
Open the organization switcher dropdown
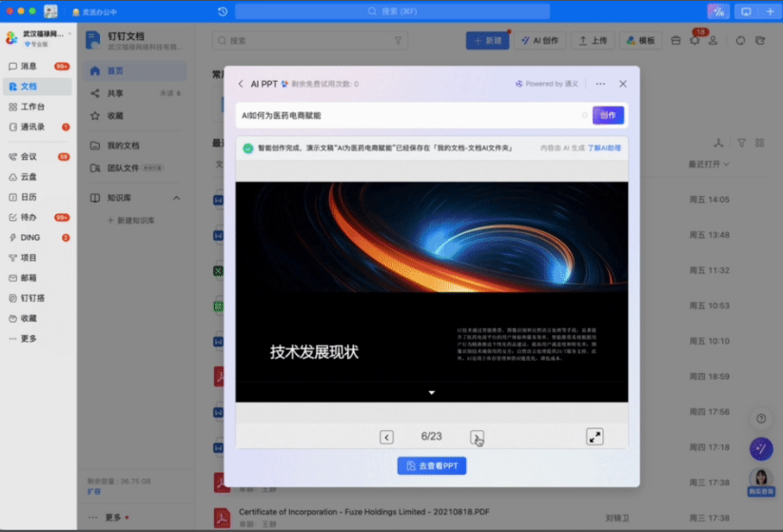pyautogui.click(x=69, y=34)
